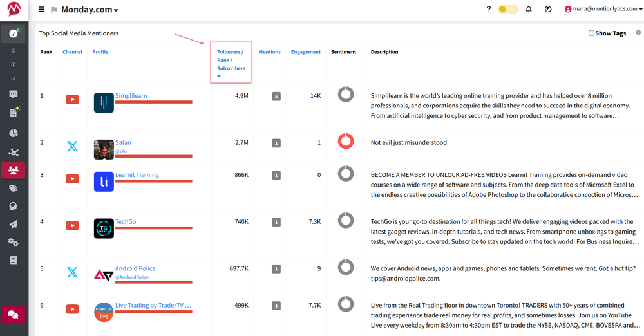Viewport: 644px width, 336px height.
Task: Open the Satan profile link
Action: [123, 142]
